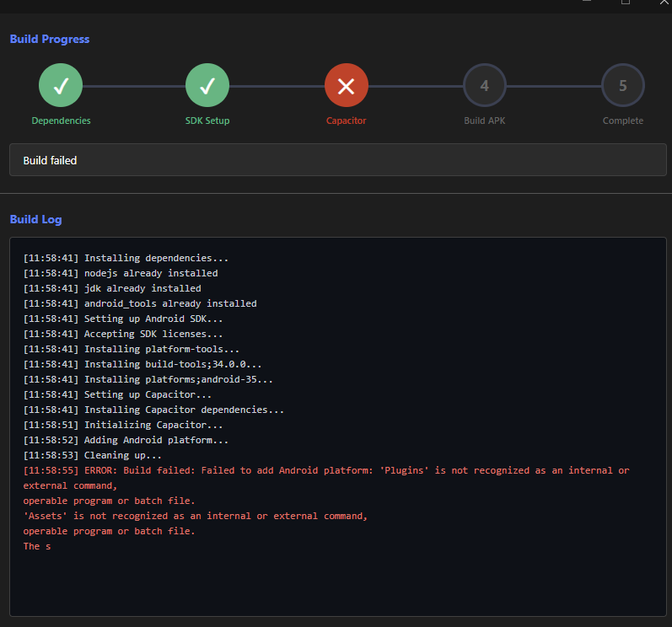This screenshot has width=672, height=627.
Task: Click the Complete step label
Action: tap(623, 121)
